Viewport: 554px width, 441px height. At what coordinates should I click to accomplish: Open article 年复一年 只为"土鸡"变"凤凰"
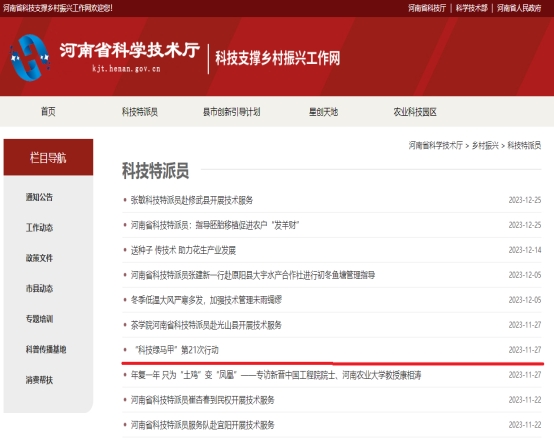tap(276, 375)
